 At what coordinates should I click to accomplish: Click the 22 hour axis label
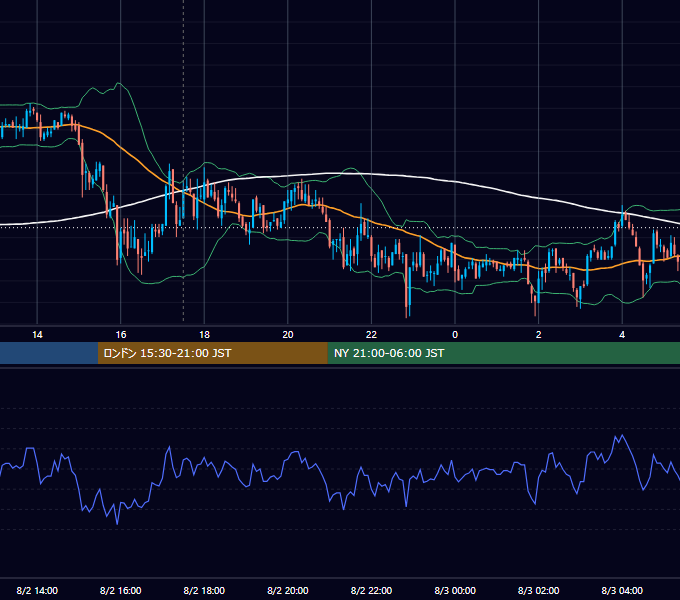[x=371, y=335]
